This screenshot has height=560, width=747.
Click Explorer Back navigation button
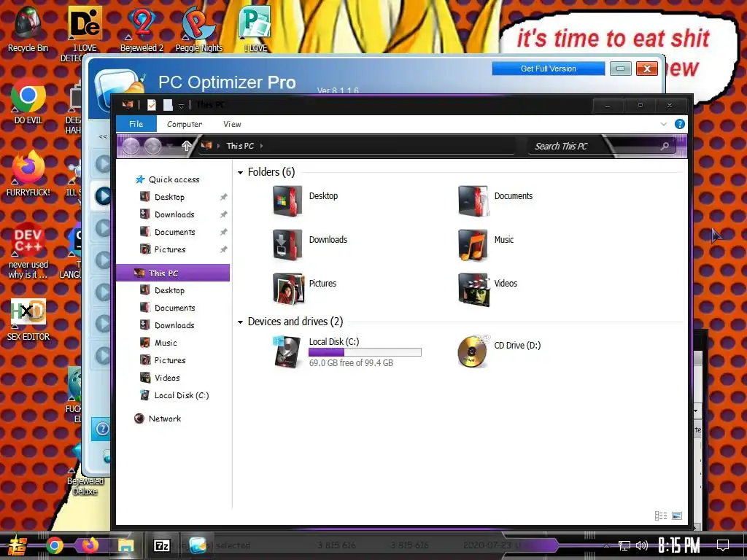pyautogui.click(x=131, y=146)
